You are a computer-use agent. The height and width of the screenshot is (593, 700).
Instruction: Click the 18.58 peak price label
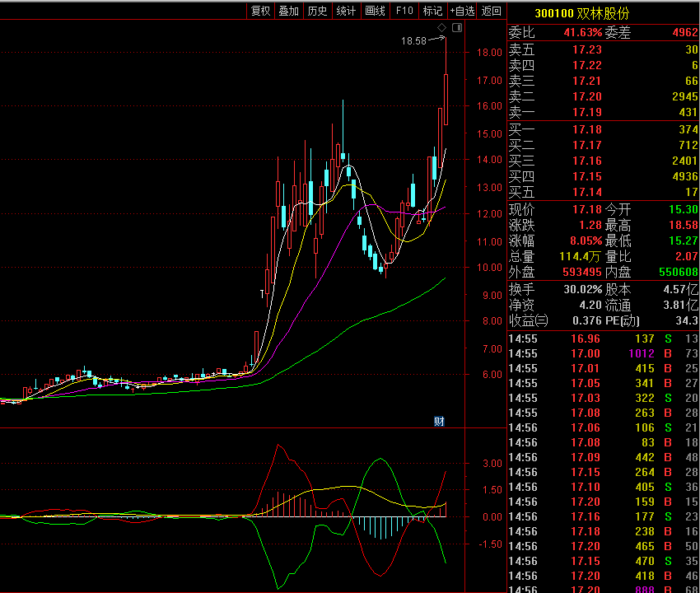[413, 41]
